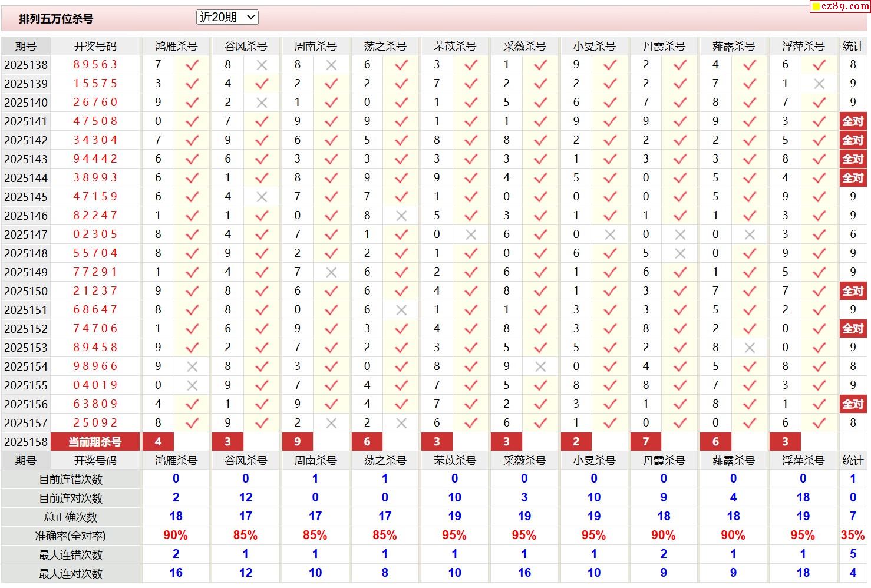Click the draw number 94442
Image resolution: width=871 pixels, height=588 pixels.
95,159
